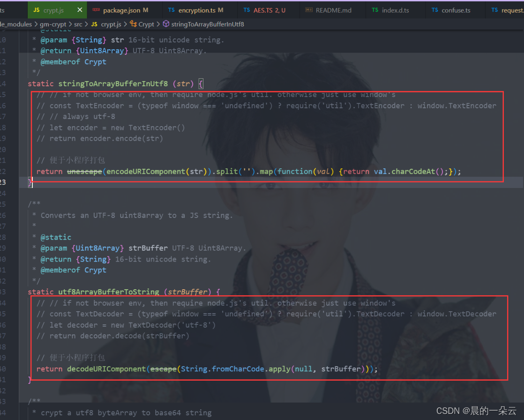524x420 pixels.
Task: Click the class symbol icon beside Crypt breadcrumb
Action: point(133,24)
